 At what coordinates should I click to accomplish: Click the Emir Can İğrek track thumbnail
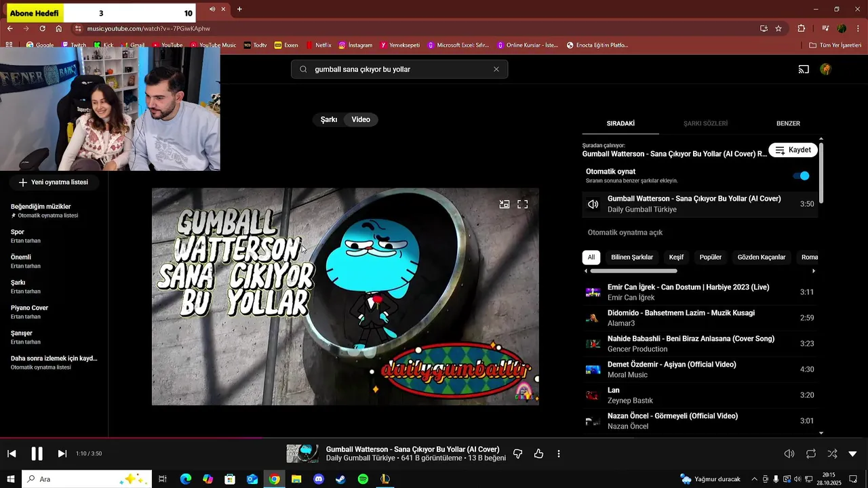[593, 292]
